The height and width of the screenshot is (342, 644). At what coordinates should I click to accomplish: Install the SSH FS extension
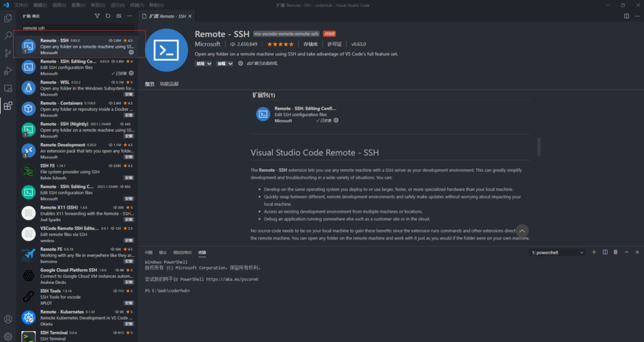(129, 178)
